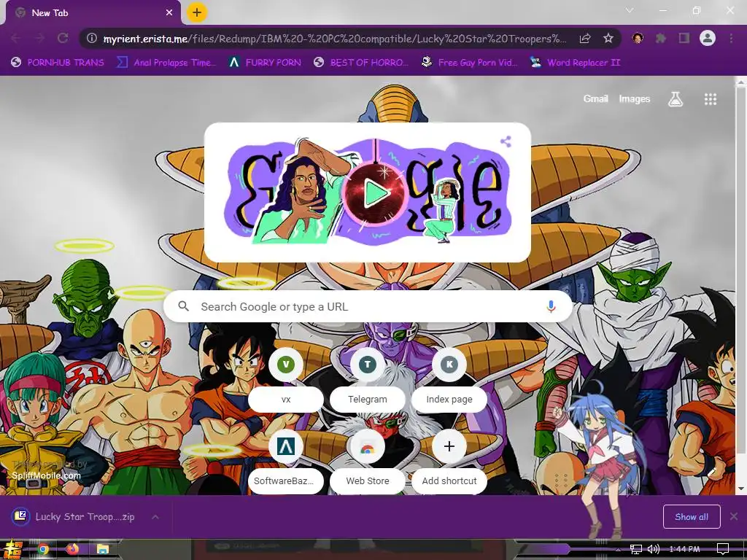747x560 pixels.
Task: Open the Extensions puzzle piece menu
Action: pyautogui.click(x=661, y=38)
